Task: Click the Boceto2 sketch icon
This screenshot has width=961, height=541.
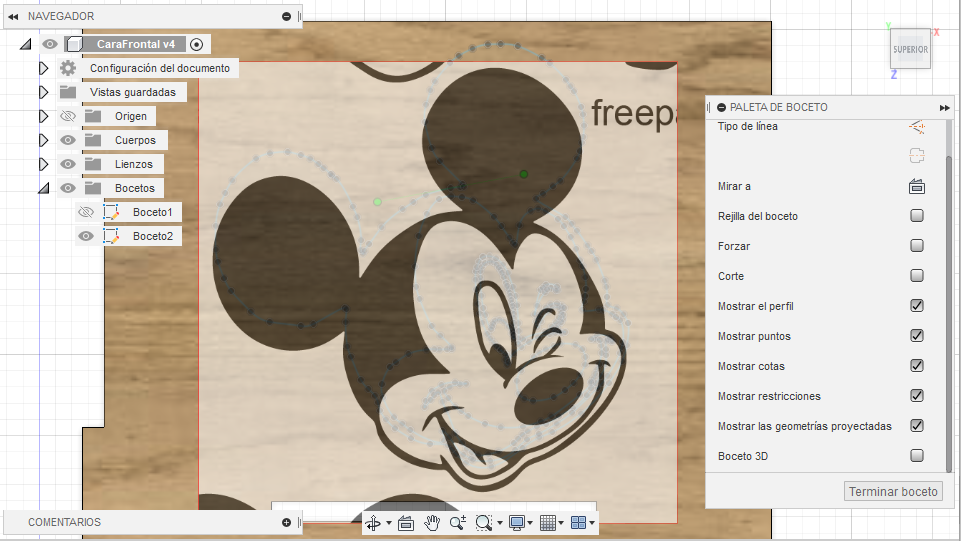Action: click(111, 236)
